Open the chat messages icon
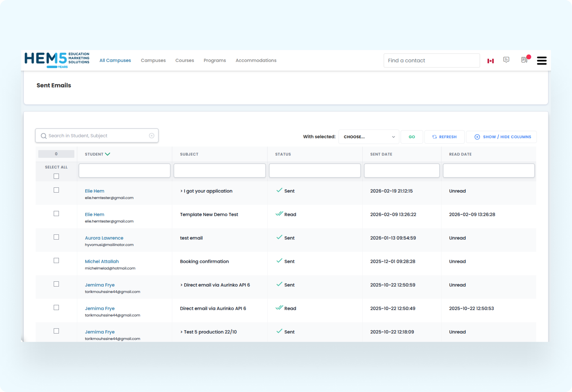572x392 pixels. click(506, 60)
